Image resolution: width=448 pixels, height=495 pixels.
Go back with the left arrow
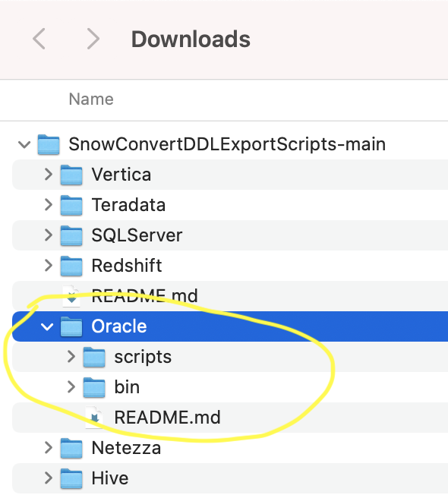coord(39,39)
